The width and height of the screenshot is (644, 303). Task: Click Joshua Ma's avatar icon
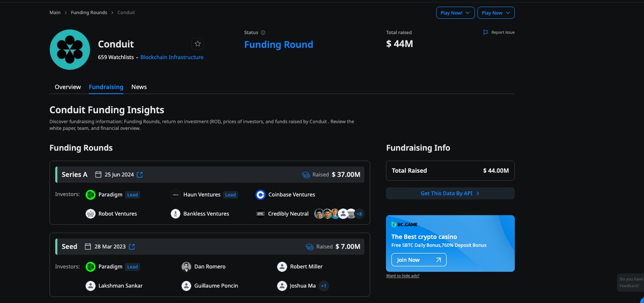point(282,286)
